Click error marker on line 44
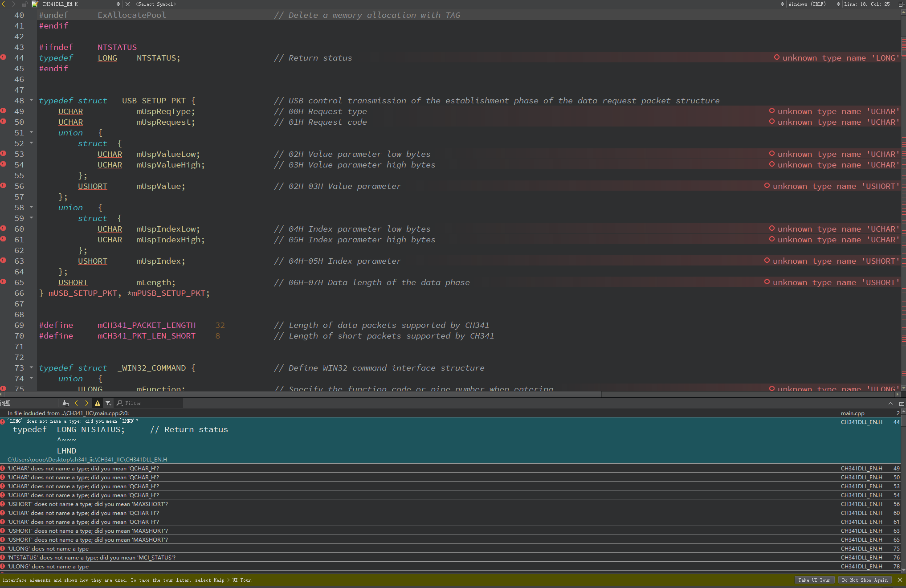 click(x=3, y=57)
